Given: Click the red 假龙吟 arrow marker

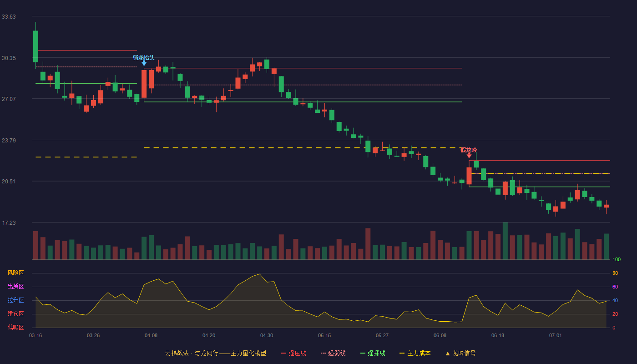Looking at the screenshot, I should pos(469,156).
